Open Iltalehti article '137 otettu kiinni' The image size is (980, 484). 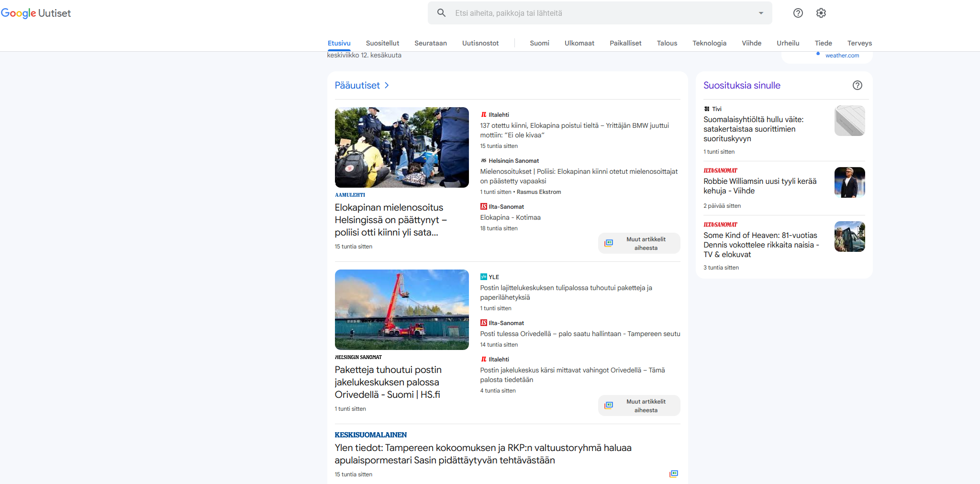(x=575, y=130)
